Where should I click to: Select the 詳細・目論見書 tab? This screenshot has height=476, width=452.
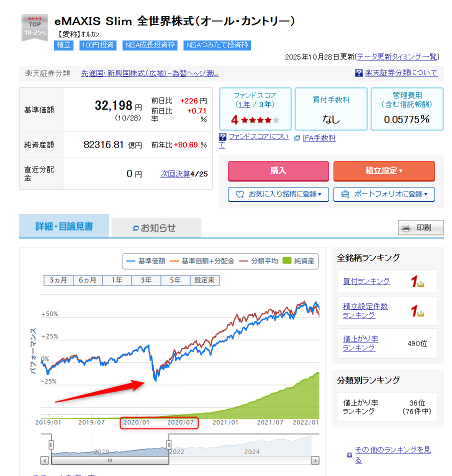point(64,226)
